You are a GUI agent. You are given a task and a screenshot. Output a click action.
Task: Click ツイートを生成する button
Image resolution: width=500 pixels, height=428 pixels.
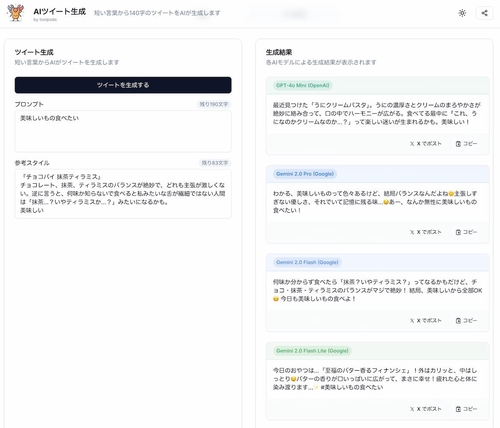pyautogui.click(x=123, y=85)
